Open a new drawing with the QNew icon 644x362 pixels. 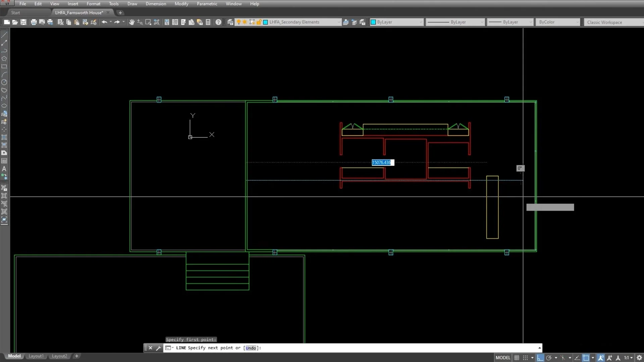7,22
